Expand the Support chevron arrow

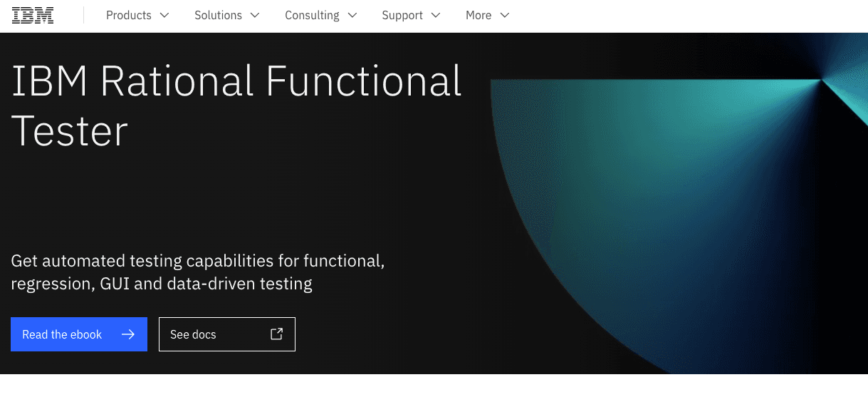(x=436, y=15)
